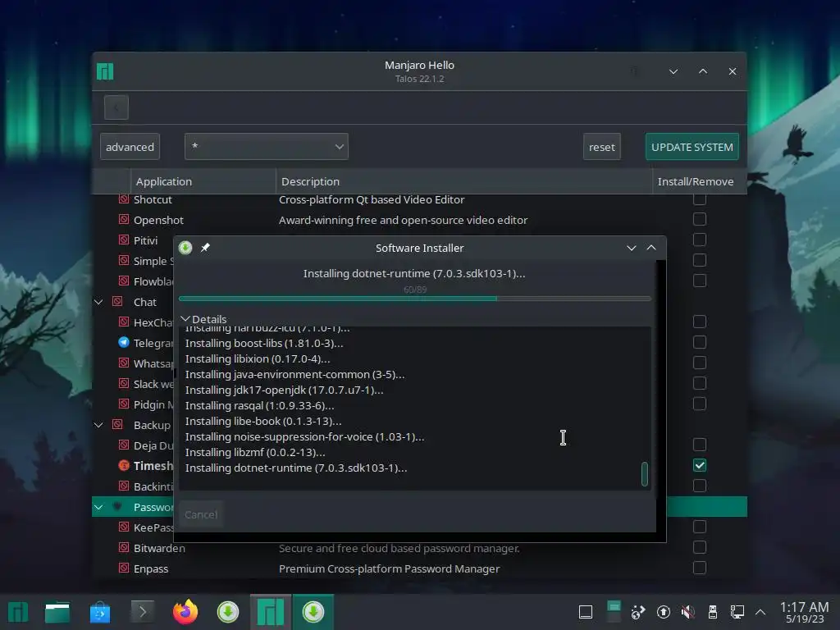840x630 pixels.
Task: Collapse the Chat category
Action: coord(98,302)
